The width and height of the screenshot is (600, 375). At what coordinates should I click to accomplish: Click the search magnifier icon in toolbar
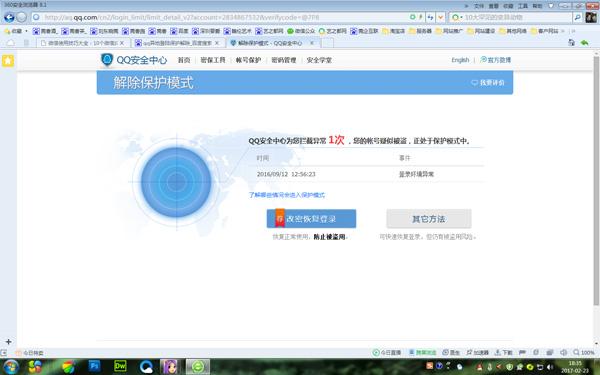point(577,17)
